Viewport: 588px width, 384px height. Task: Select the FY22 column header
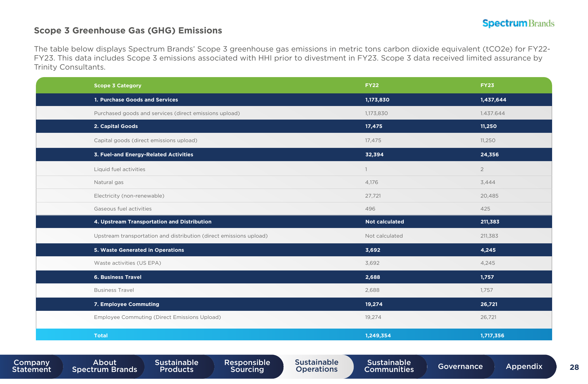coord(372,85)
